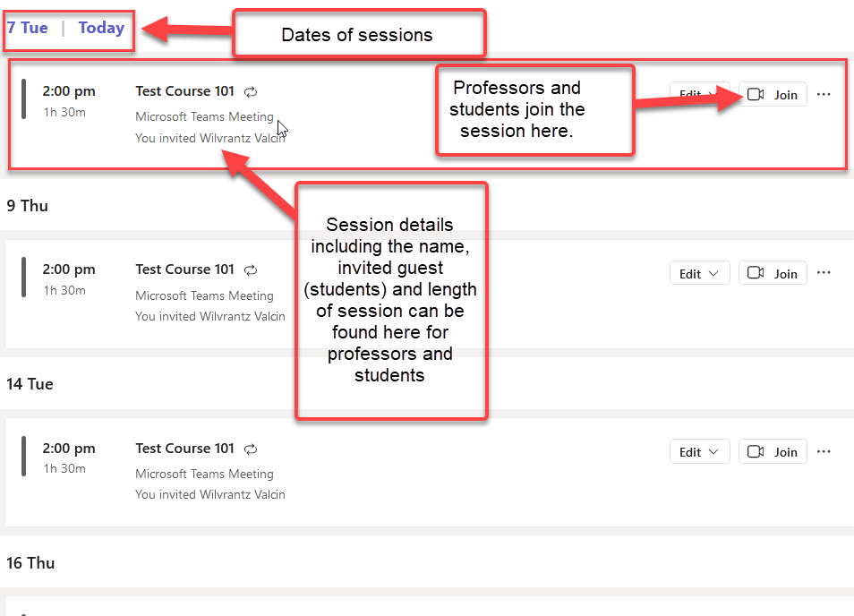Click recurrence icon on 7 Tue meeting
This screenshot has height=616, width=854.
coord(252,91)
